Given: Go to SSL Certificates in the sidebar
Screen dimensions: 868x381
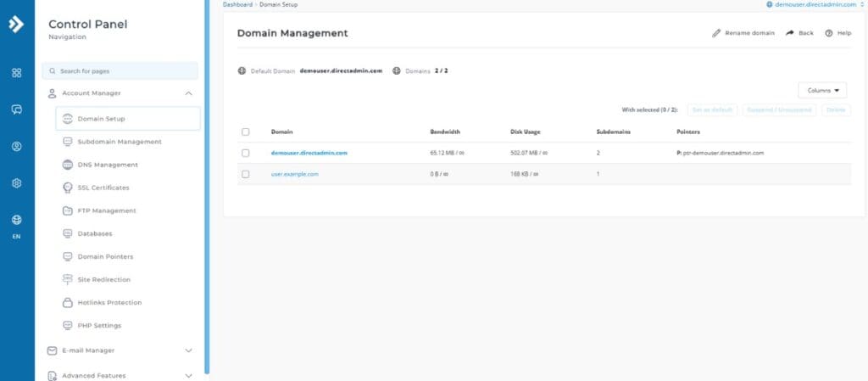Looking at the screenshot, I should click(x=103, y=188).
